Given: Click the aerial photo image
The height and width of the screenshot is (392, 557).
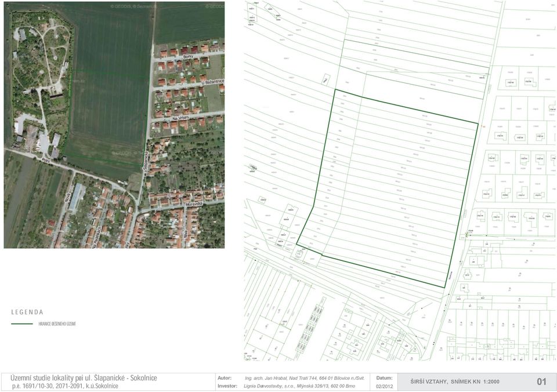Looking at the screenshot, I should pos(114,125).
